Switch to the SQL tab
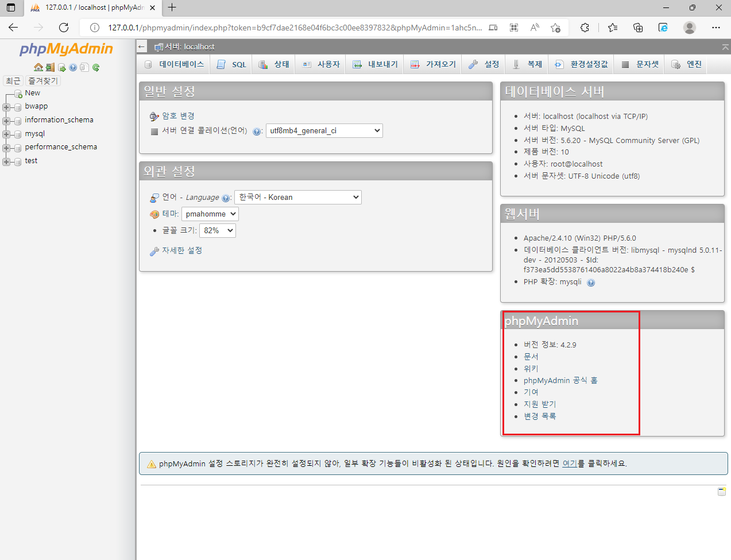The image size is (731, 560). pyautogui.click(x=231, y=64)
